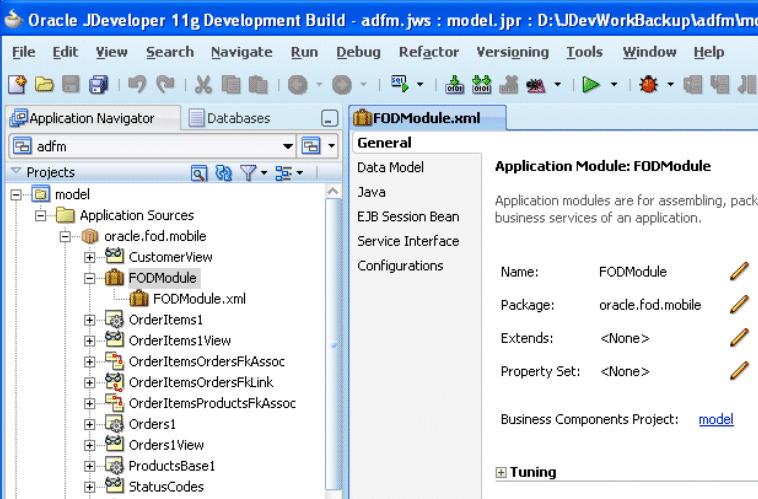Select FODModule.xml in the tree
The height and width of the screenshot is (499, 758).
pos(199,299)
